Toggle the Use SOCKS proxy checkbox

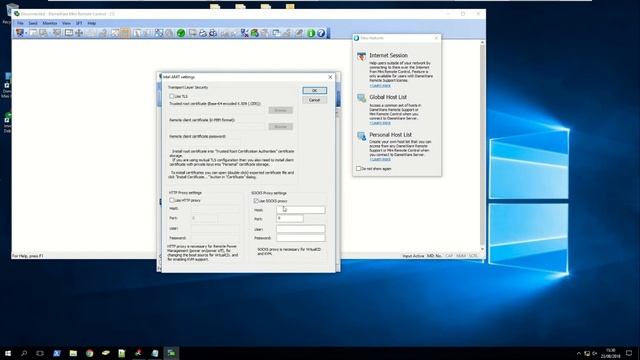pyautogui.click(x=256, y=201)
